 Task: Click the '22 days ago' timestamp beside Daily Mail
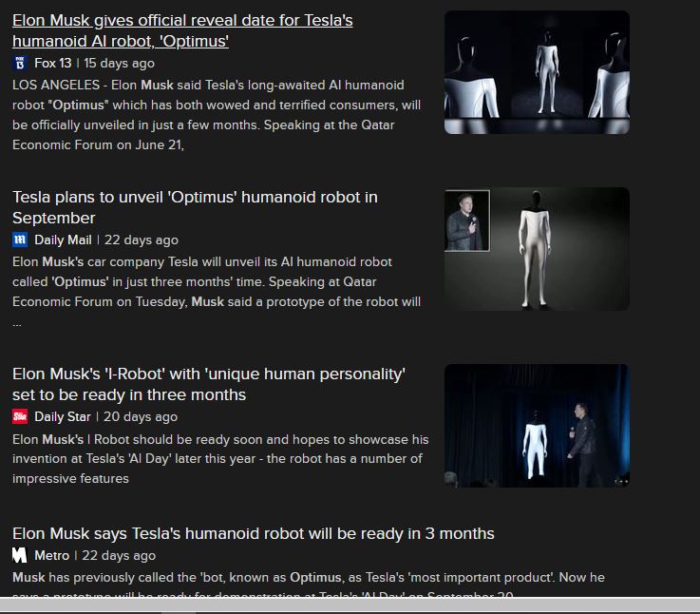tap(142, 240)
